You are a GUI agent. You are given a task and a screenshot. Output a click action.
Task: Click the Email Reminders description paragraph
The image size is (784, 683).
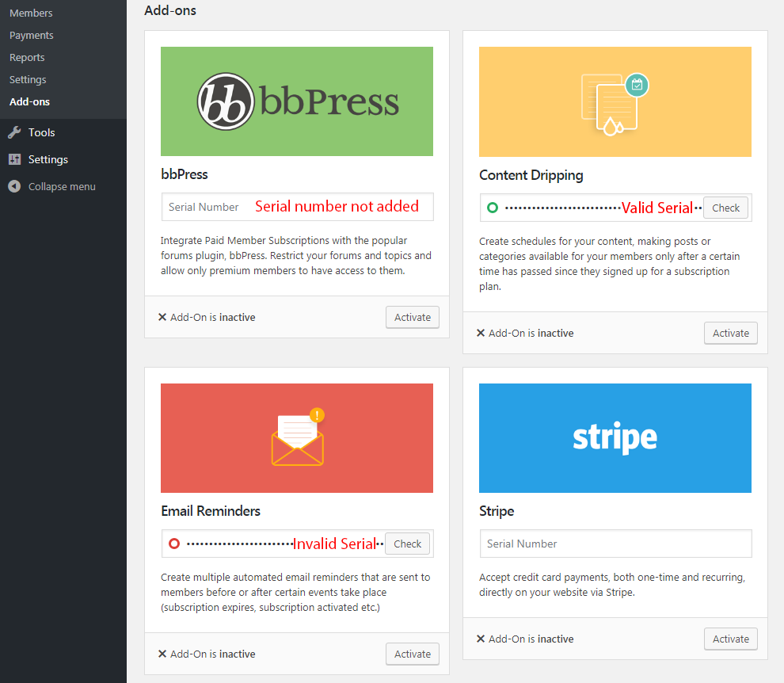[295, 593]
